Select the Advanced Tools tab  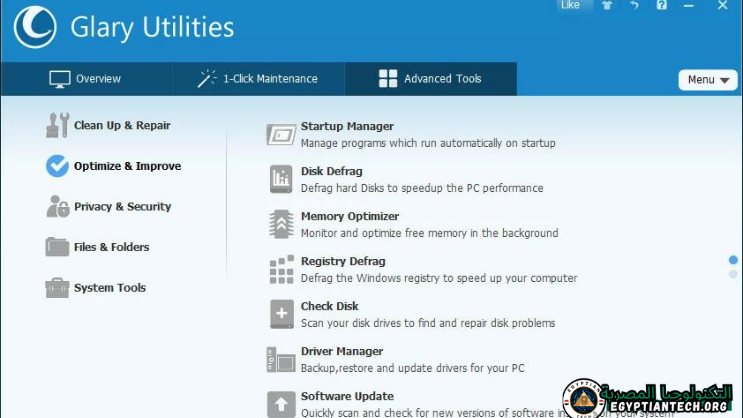(431, 79)
